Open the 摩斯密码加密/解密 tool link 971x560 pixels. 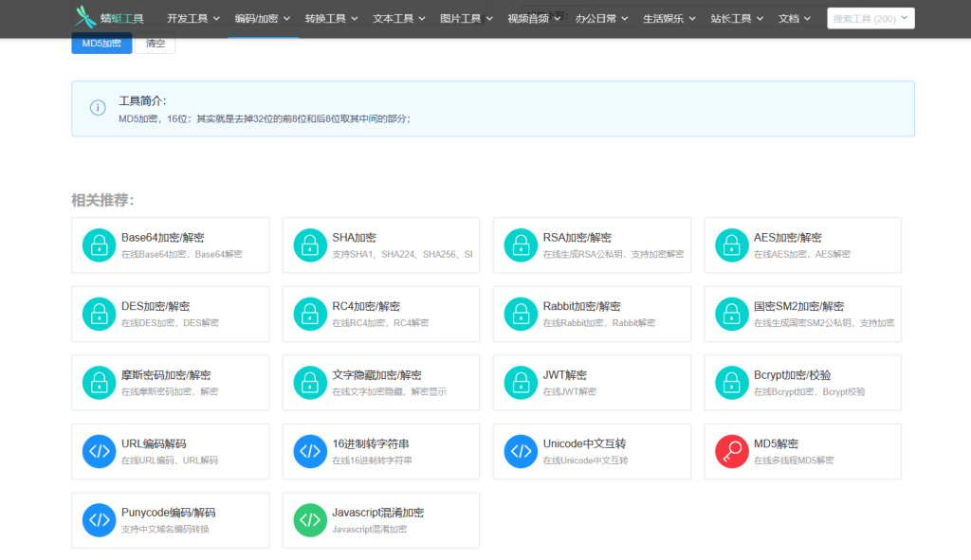coord(170,382)
